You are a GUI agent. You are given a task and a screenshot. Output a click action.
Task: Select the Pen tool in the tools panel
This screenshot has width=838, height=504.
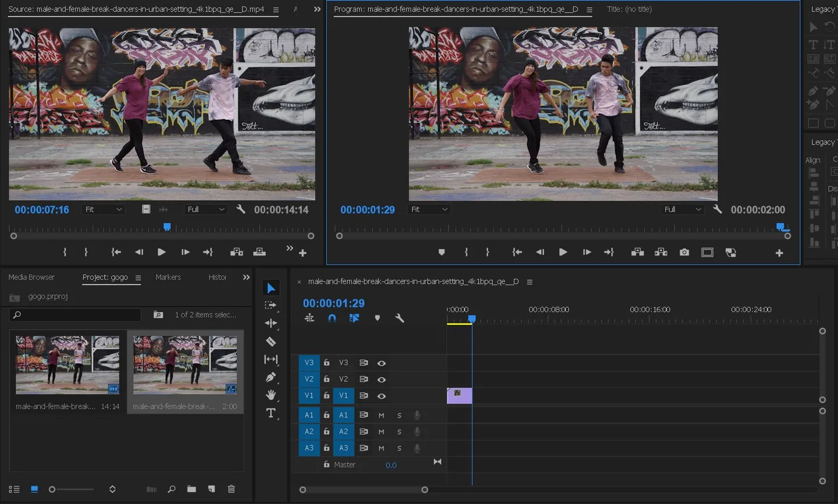(x=271, y=377)
